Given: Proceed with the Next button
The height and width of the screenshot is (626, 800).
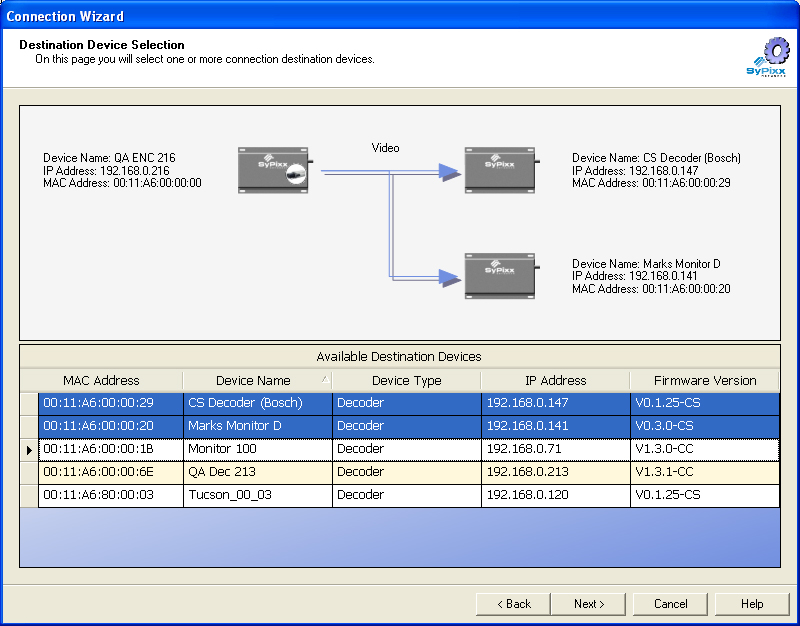Looking at the screenshot, I should point(589,604).
